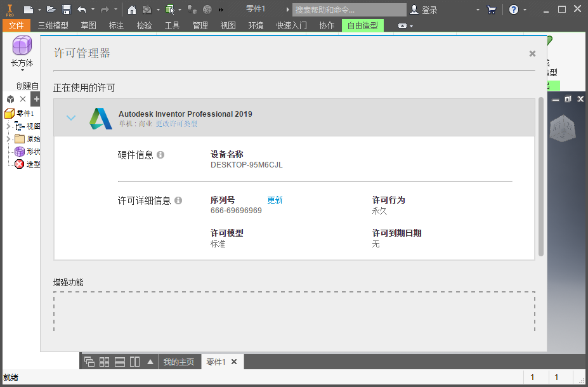Close the 许可管理器 dialog
The image size is (588, 387).
click(532, 54)
